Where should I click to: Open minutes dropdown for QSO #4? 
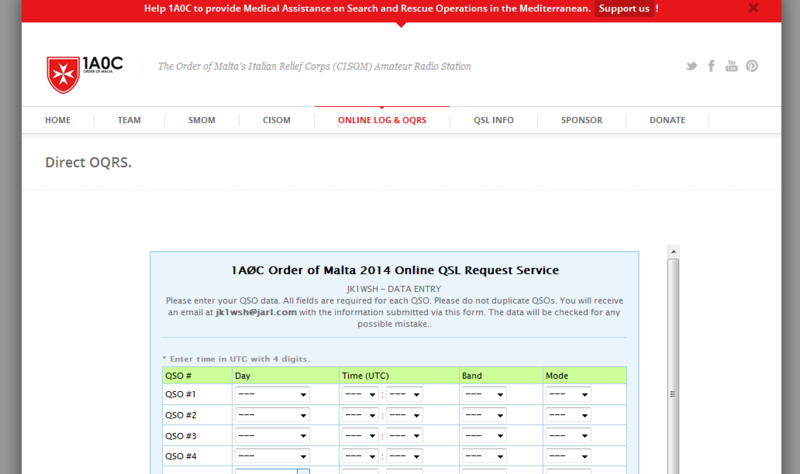coord(404,456)
